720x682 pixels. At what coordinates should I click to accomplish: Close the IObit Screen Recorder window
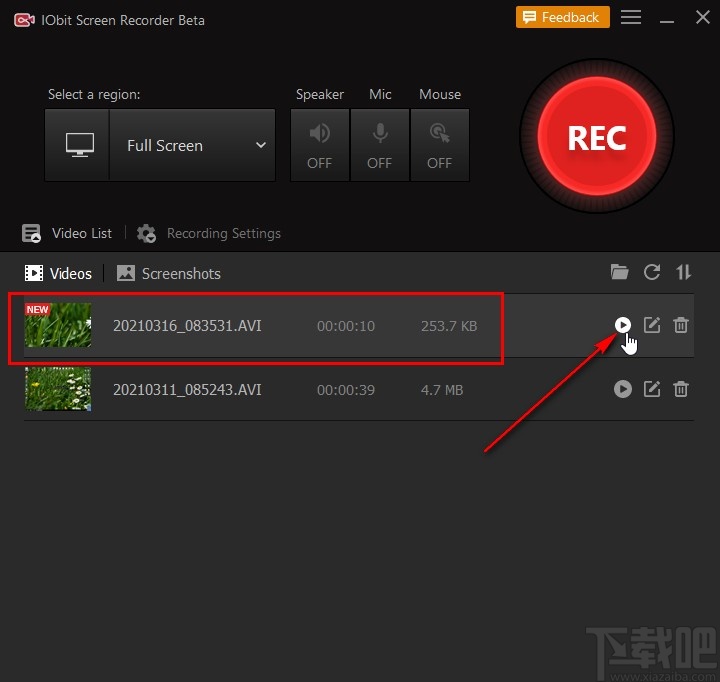click(703, 17)
